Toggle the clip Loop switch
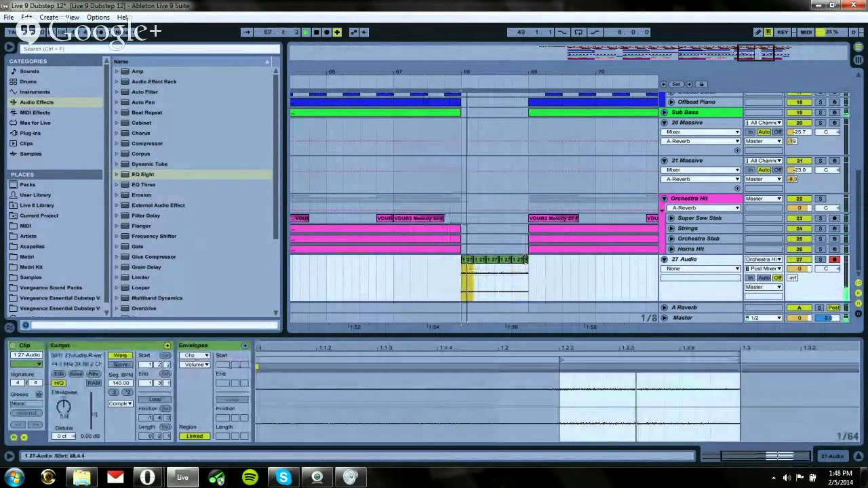 155,399
